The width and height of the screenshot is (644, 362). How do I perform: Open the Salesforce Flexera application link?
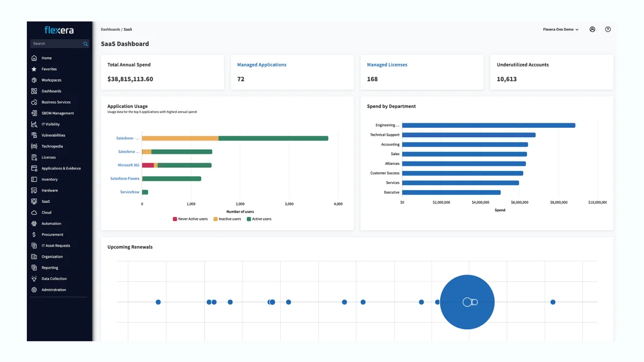[x=125, y=179]
